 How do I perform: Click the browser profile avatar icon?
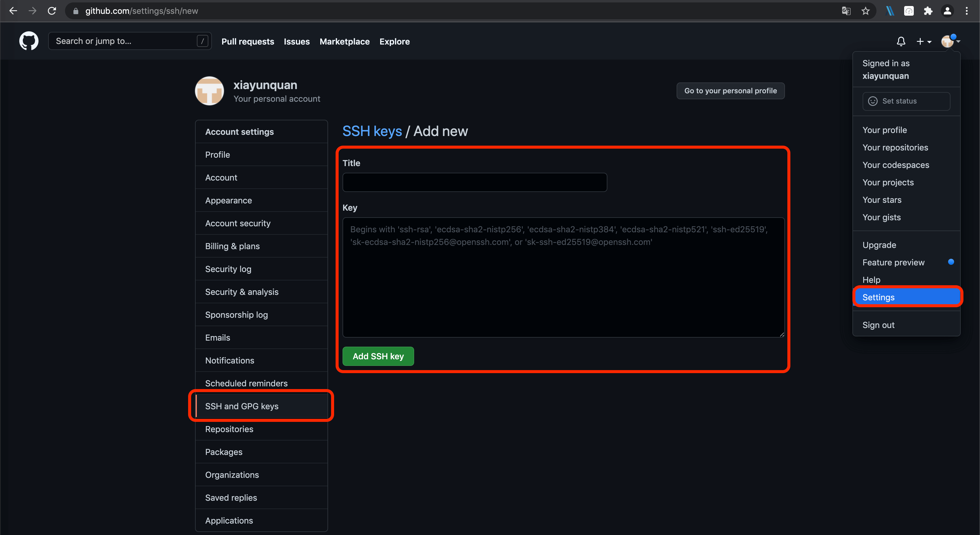(x=947, y=11)
